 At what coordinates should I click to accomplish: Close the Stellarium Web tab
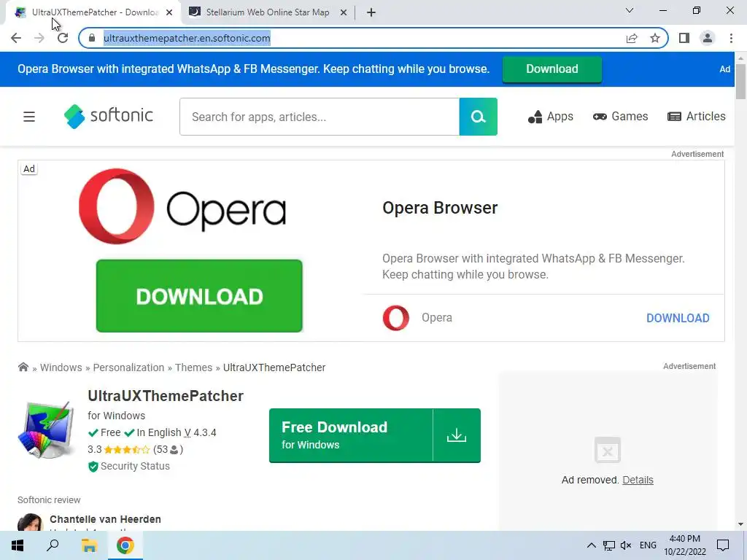pyautogui.click(x=344, y=13)
